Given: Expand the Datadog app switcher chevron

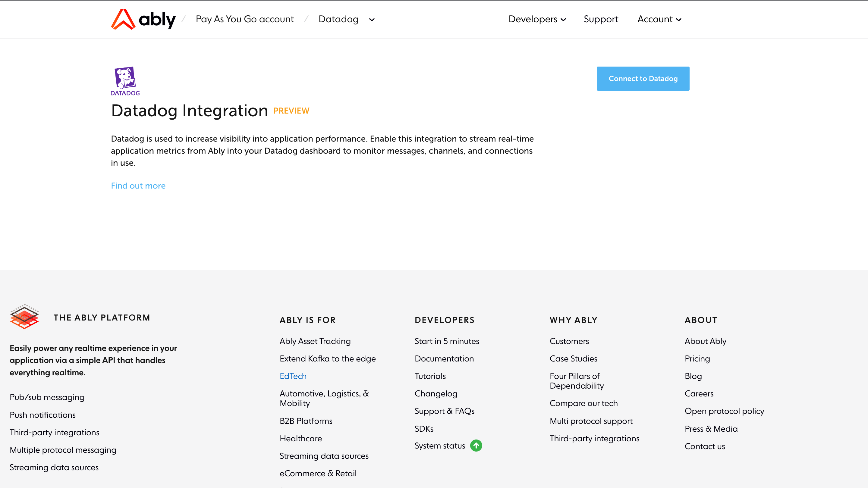Looking at the screenshot, I should (x=372, y=20).
